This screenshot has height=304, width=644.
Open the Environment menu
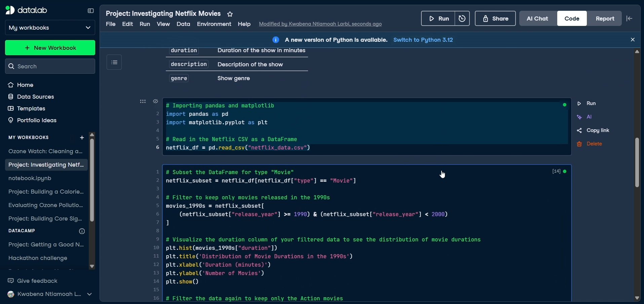(214, 24)
